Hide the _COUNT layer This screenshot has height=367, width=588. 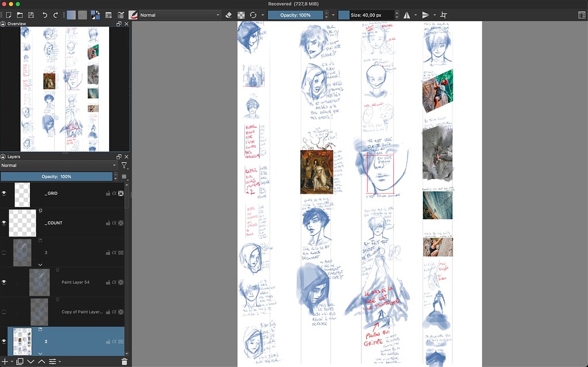pos(4,223)
